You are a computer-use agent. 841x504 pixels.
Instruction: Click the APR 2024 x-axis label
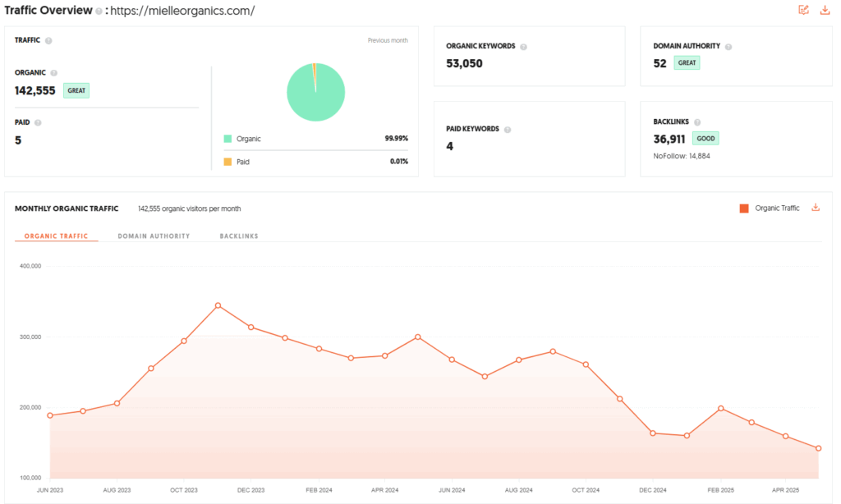[x=384, y=490]
